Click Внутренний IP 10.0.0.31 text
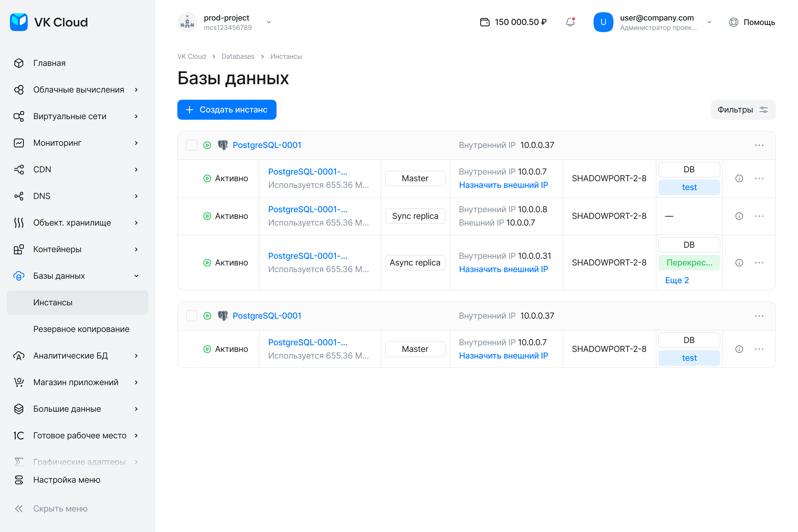Image resolution: width=798 pixels, height=532 pixels. pyautogui.click(x=505, y=256)
